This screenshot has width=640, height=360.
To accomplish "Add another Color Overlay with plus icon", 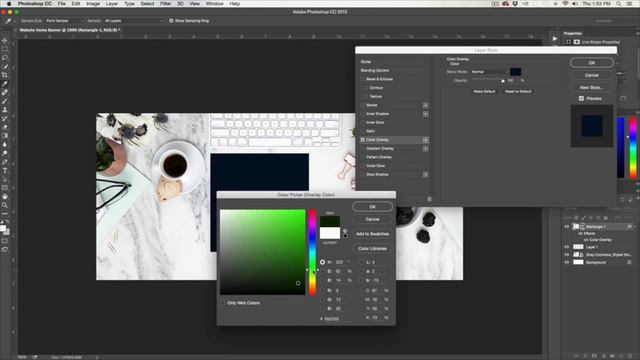I will 425,140.
